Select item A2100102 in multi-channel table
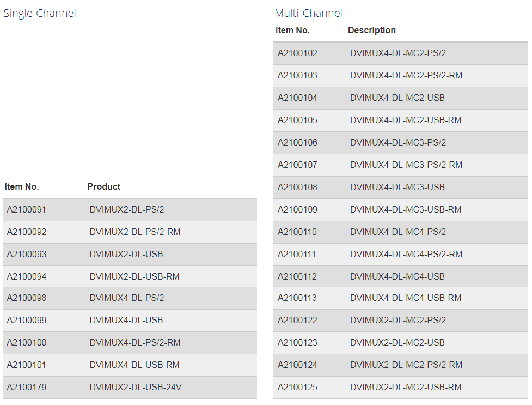532x405 pixels. tap(297, 53)
